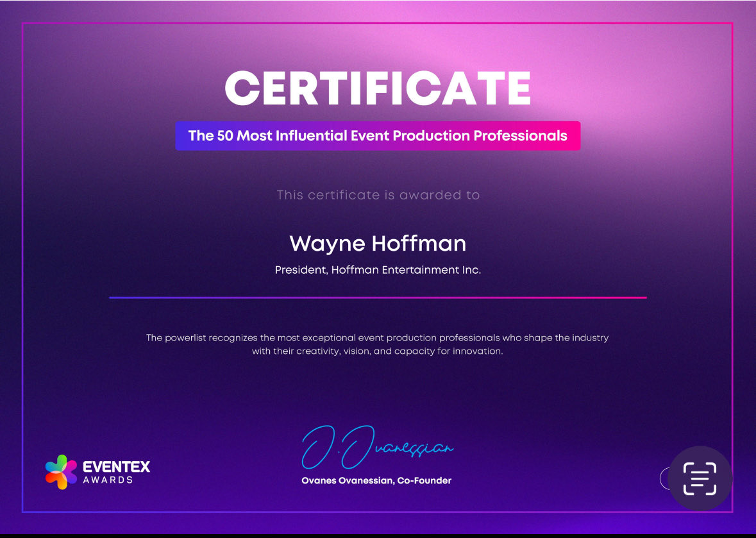This screenshot has width=756, height=538.
Task: Click the line starting "The powerlist recognizes"
Action: [377, 338]
